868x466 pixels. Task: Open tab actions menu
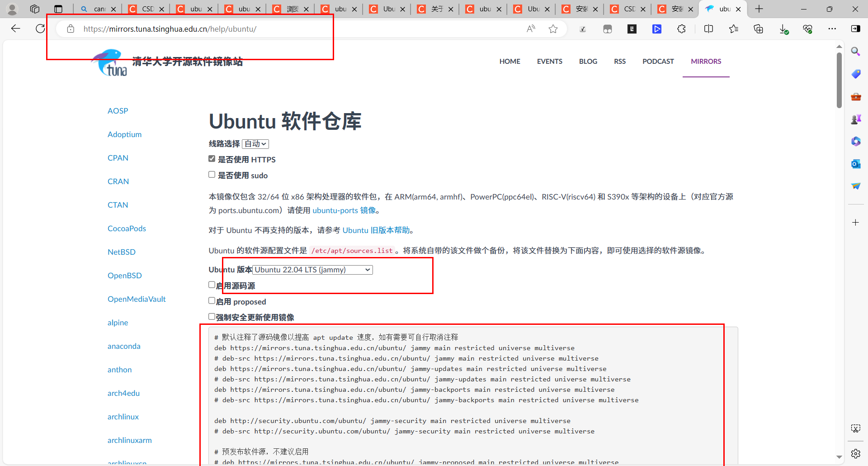[58, 9]
